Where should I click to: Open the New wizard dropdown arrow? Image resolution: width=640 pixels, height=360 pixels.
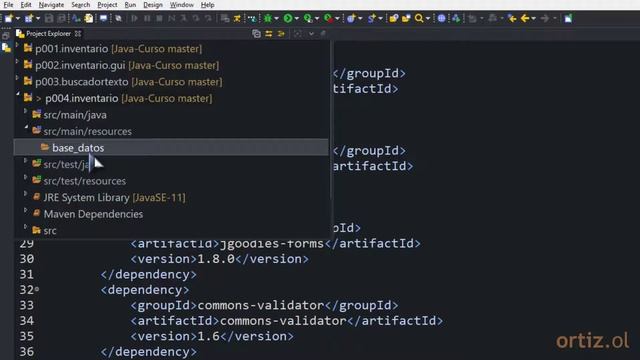point(18,18)
